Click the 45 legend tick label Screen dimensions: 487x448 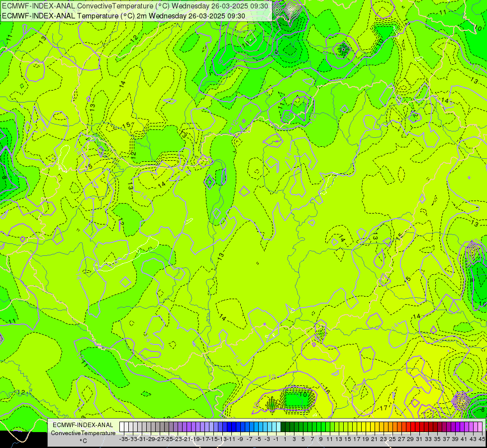[x=482, y=440]
